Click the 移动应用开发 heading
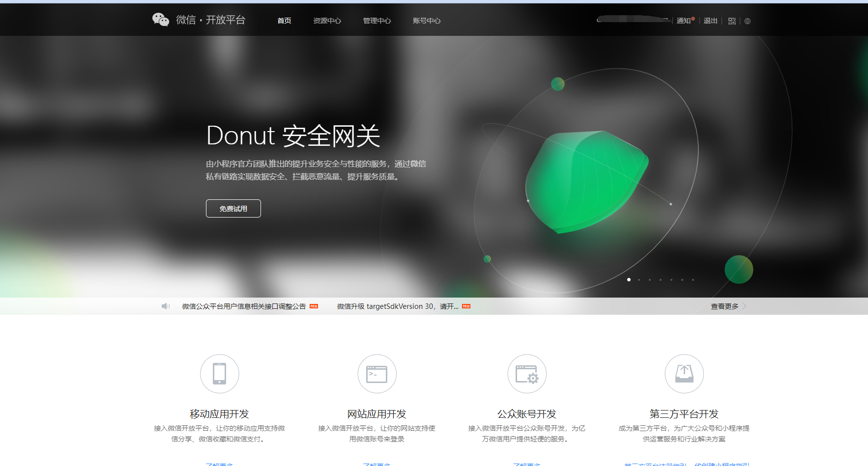Screen dimensions: 868x466 click(220, 414)
